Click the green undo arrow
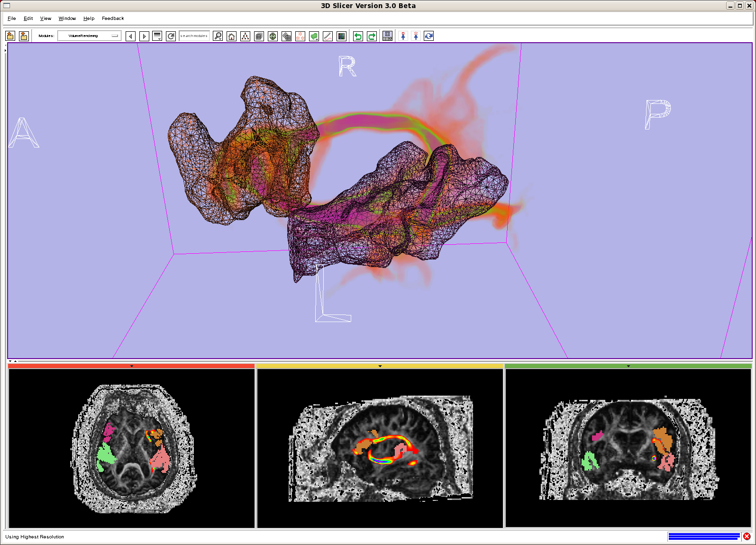The height and width of the screenshot is (545, 756). 358,36
